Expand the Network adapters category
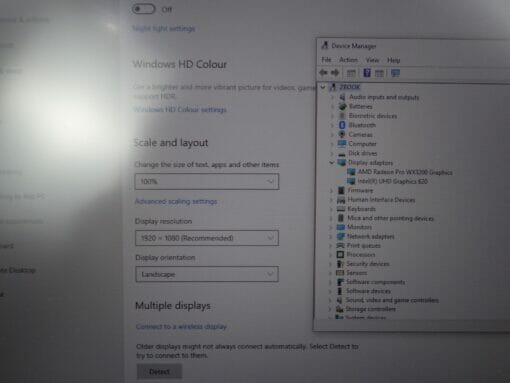Image resolution: width=510 pixels, height=383 pixels. (x=331, y=237)
